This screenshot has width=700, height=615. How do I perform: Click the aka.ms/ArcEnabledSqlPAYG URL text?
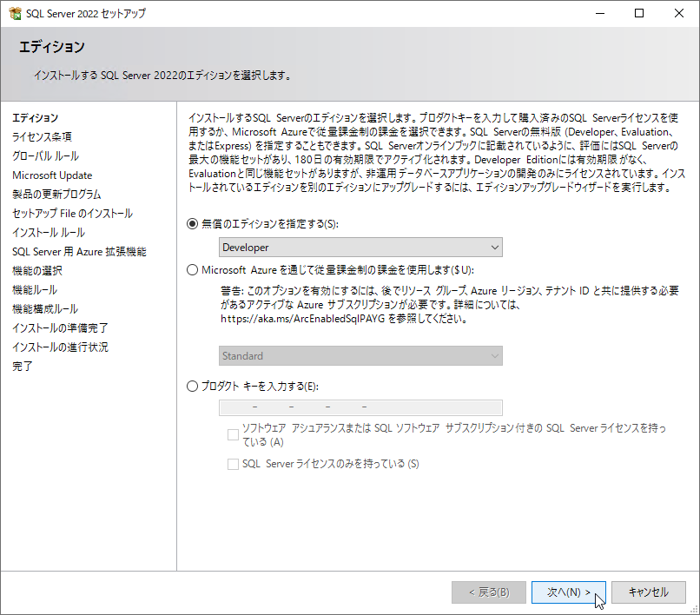tap(302, 319)
